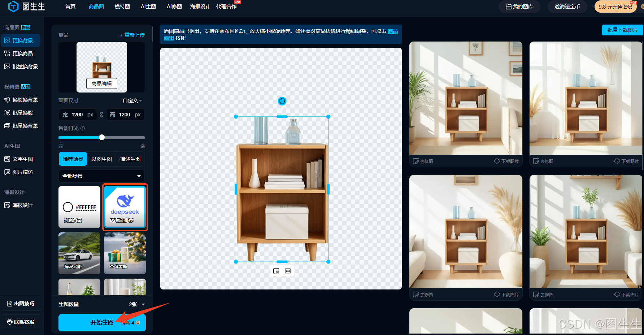
Task: Open 去修图 on the third result image
Action: (423, 295)
